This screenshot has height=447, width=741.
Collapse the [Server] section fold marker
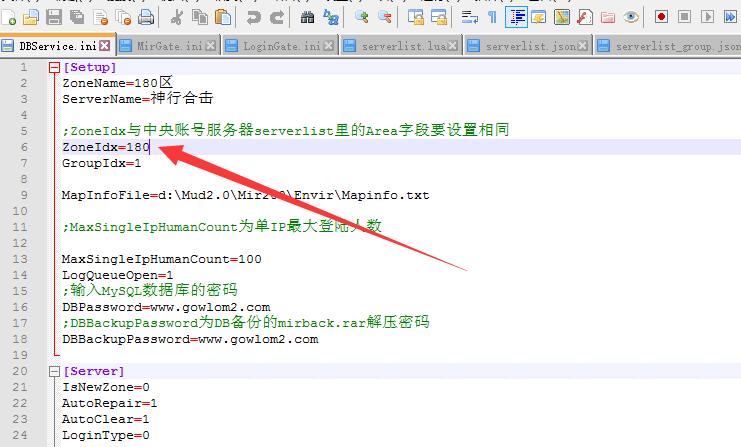(54, 371)
